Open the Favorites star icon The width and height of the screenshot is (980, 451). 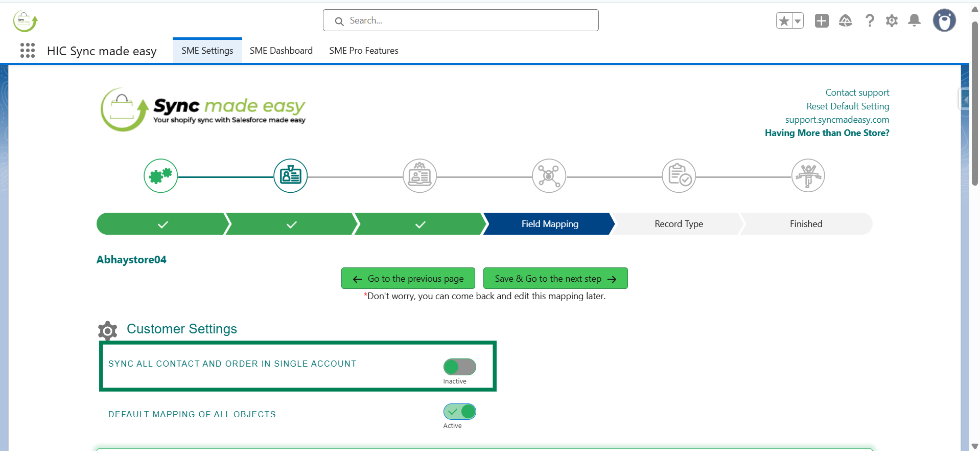tap(784, 21)
